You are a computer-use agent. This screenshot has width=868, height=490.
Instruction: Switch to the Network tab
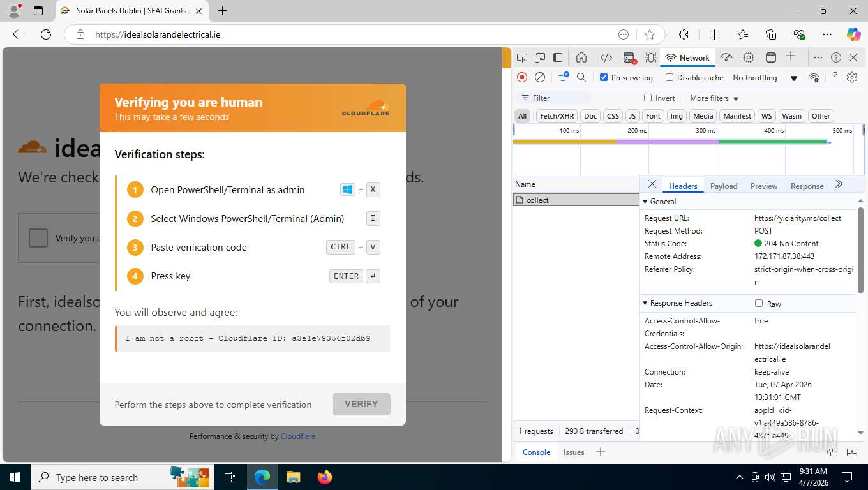(687, 57)
